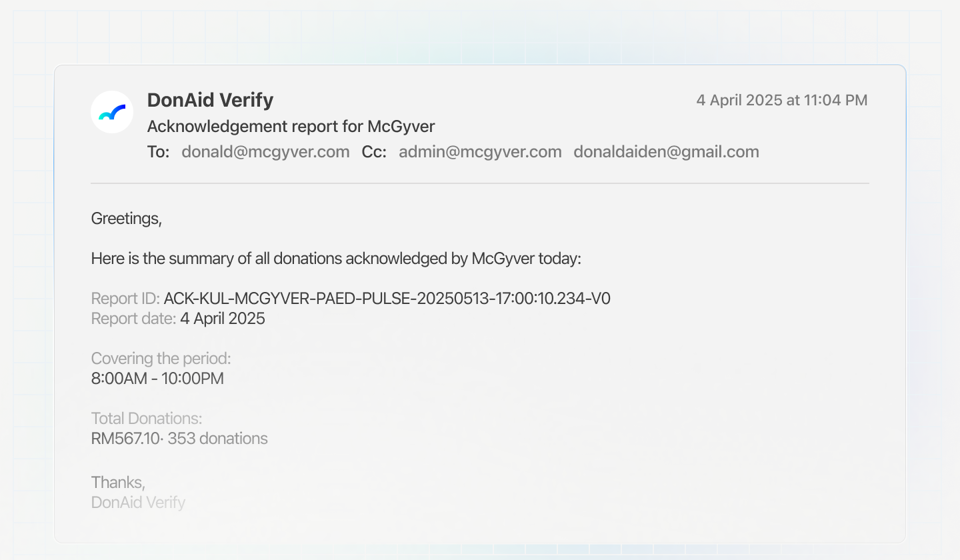
Task: Click the DonAid Verify signature at bottom
Action: [x=138, y=502]
